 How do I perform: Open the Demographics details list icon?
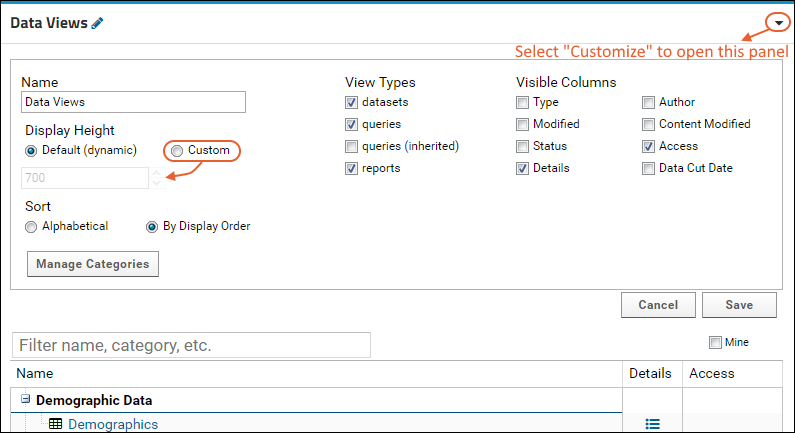click(653, 424)
